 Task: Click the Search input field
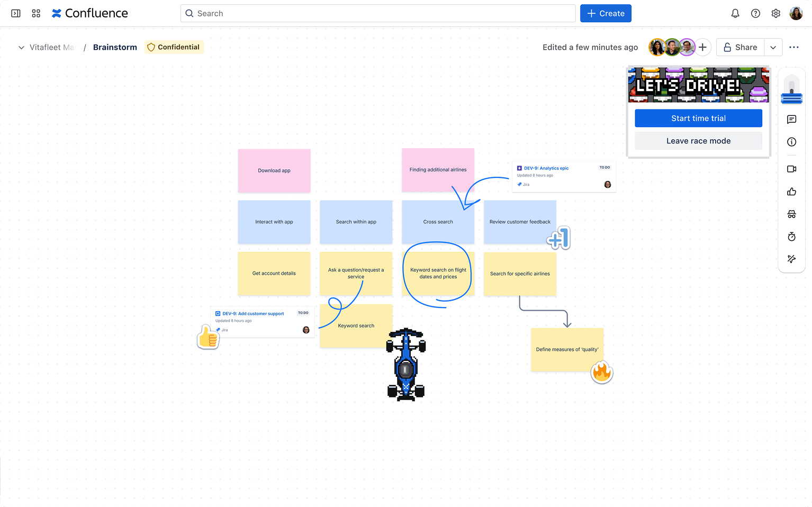pyautogui.click(x=378, y=13)
